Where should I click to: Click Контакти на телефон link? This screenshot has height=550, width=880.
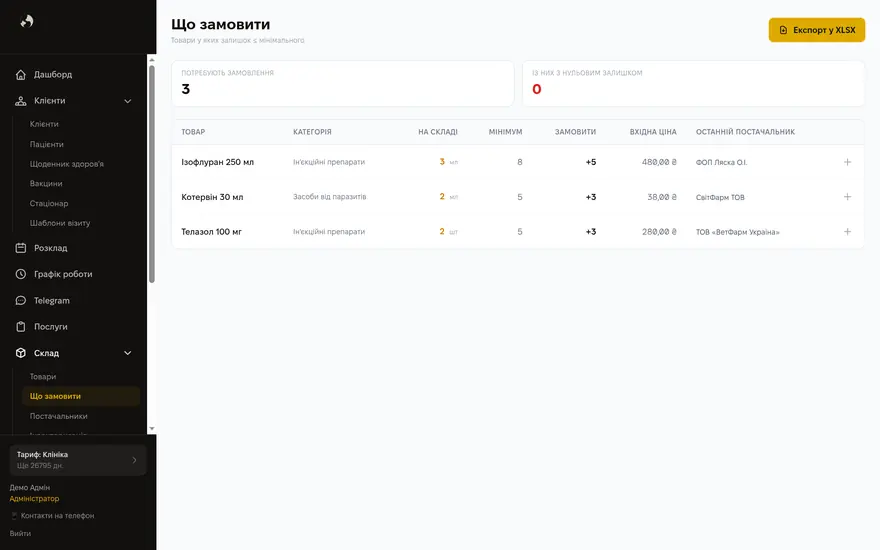tap(57, 516)
